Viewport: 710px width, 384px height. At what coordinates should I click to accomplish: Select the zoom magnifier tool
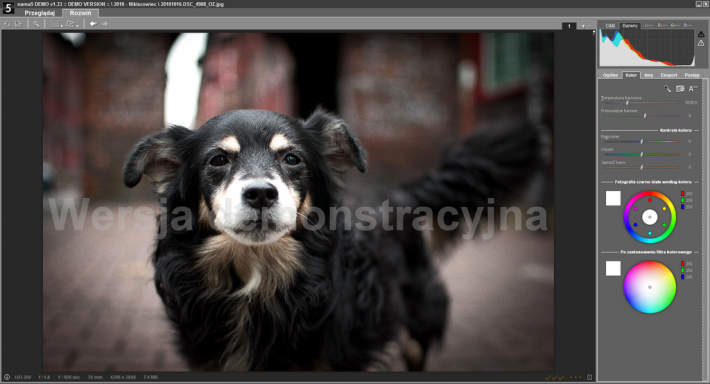[x=36, y=24]
